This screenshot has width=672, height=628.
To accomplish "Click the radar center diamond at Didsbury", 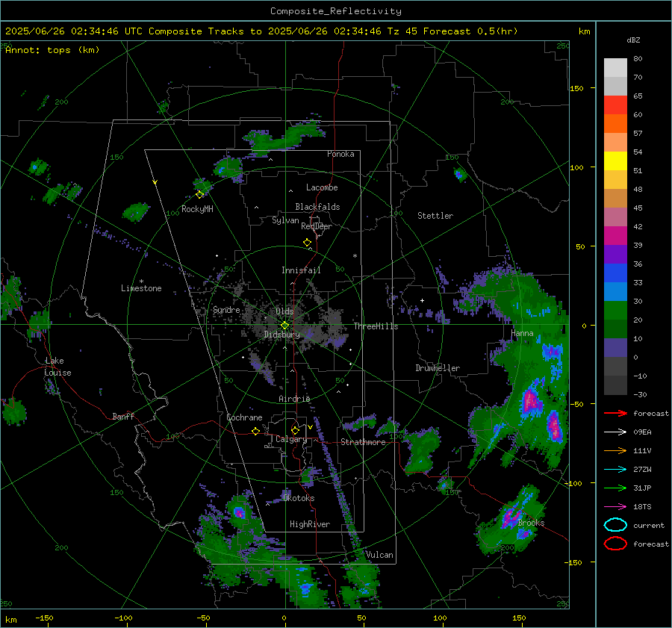I will [x=285, y=325].
